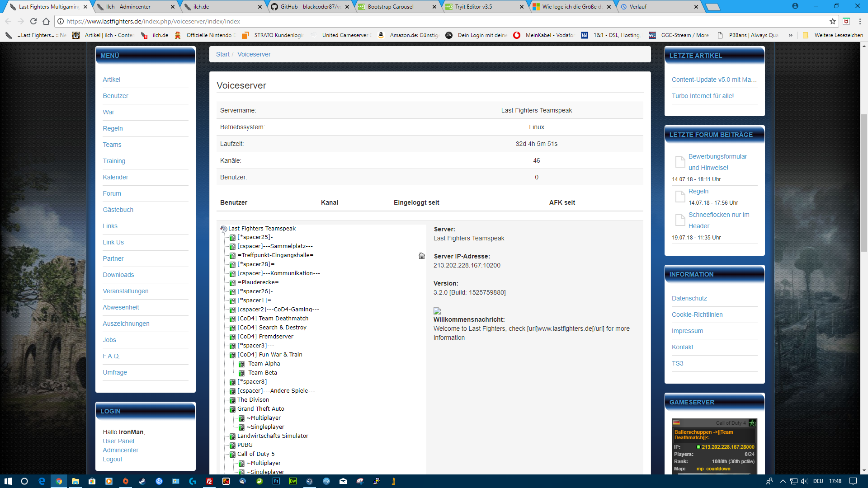Open the Forum menu entry
This screenshot has width=868, height=488.
click(112, 193)
